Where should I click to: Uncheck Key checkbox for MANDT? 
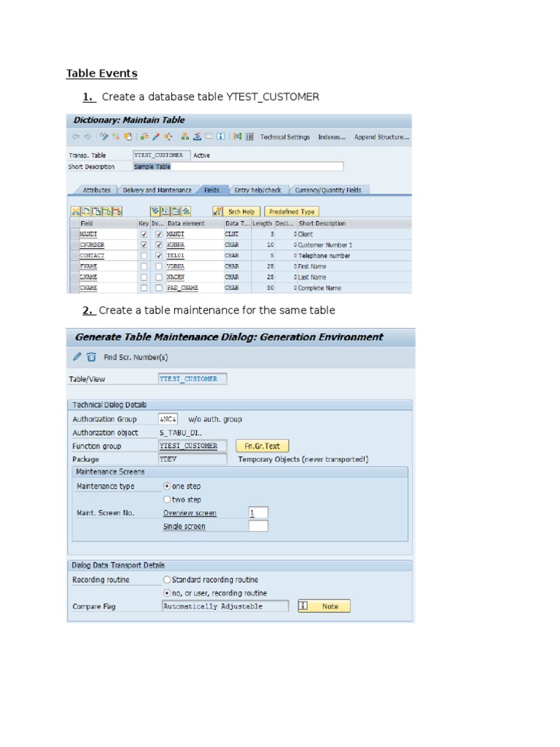(144, 234)
